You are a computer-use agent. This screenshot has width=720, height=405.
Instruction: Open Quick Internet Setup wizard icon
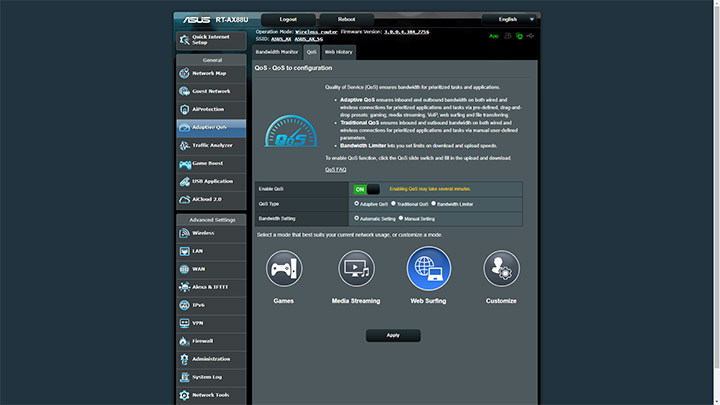tap(185, 40)
